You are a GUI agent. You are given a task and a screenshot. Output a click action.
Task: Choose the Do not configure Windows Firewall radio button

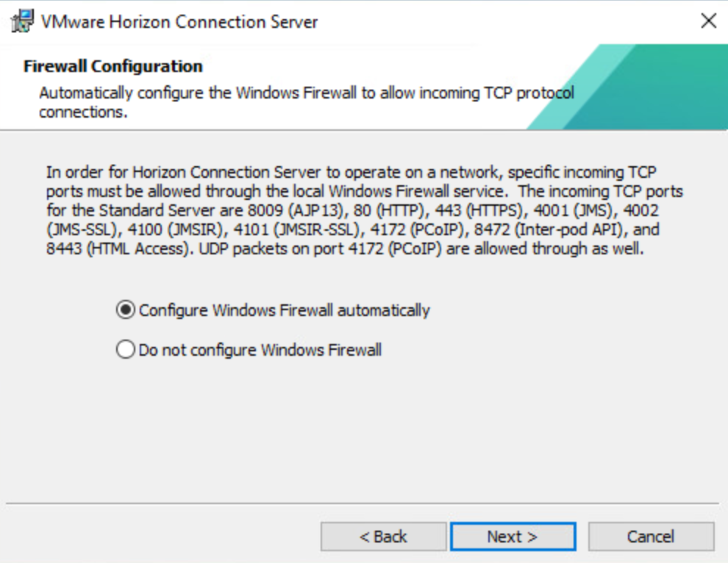point(126,350)
